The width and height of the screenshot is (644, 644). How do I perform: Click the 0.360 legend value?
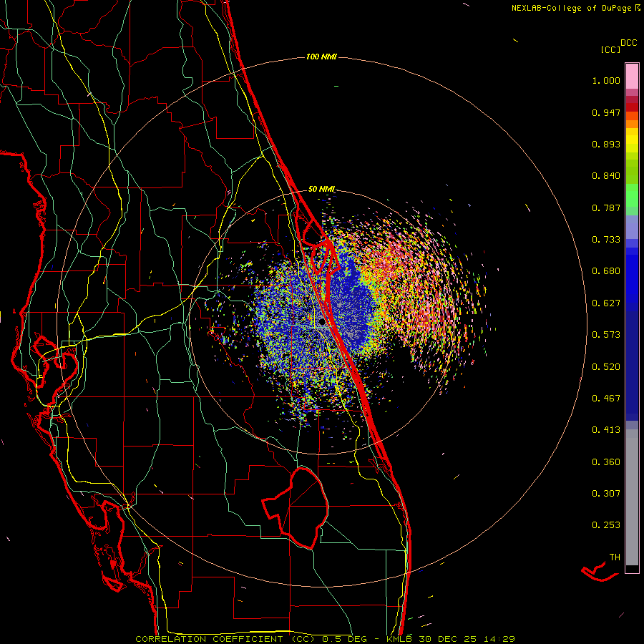point(606,462)
